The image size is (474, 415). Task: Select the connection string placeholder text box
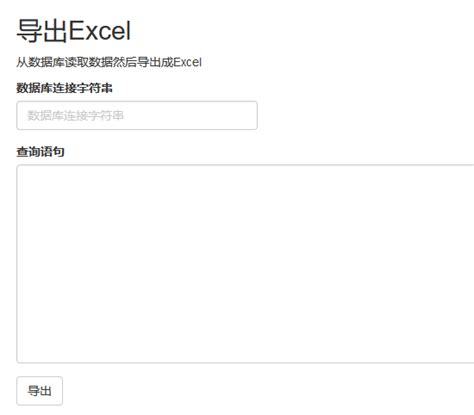pyautogui.click(x=137, y=115)
